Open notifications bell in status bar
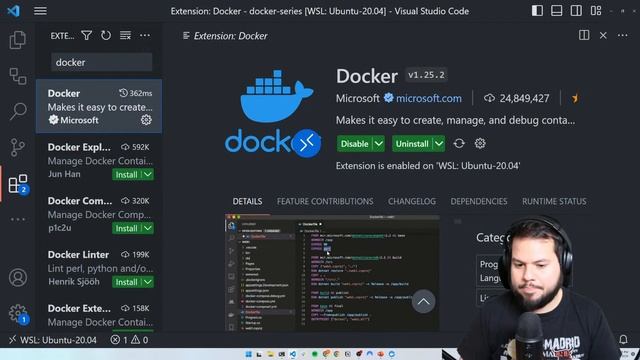This screenshot has height=360, width=640. pyautogui.click(x=623, y=339)
